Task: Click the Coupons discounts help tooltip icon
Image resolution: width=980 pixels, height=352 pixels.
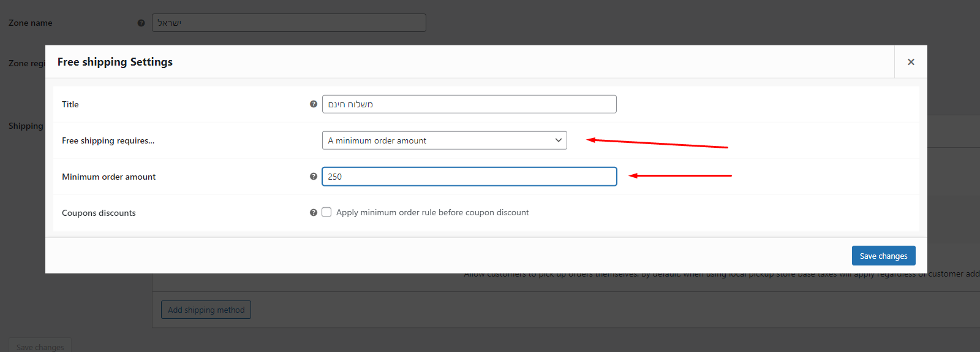Action: click(314, 213)
